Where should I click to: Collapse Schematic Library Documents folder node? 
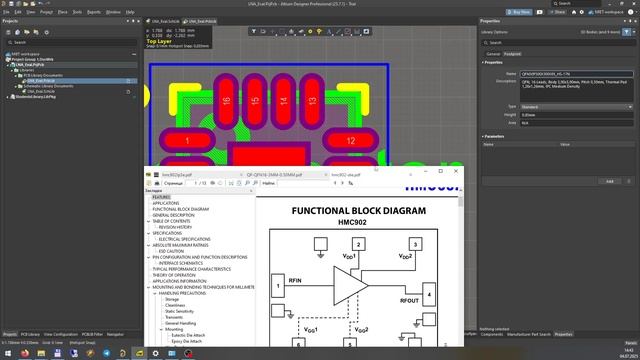point(16,86)
